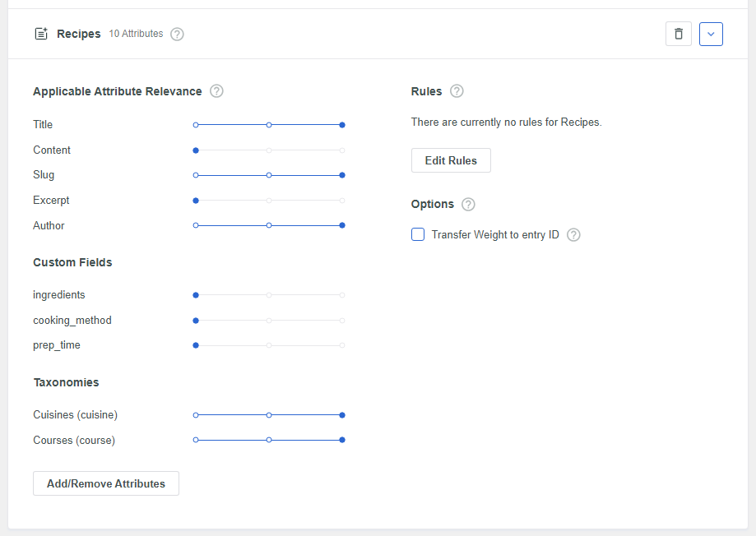Click the Custom Fields heading
The width and height of the screenshot is (756, 536).
point(72,262)
